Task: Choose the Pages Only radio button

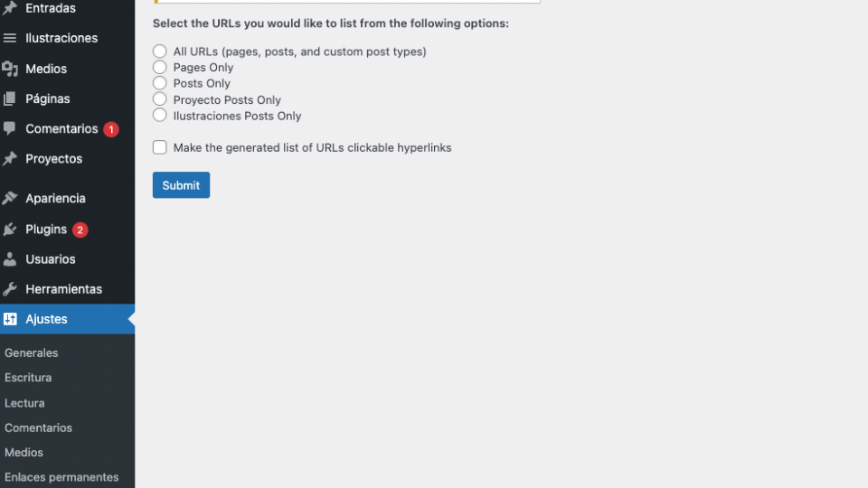Action: 159,67
